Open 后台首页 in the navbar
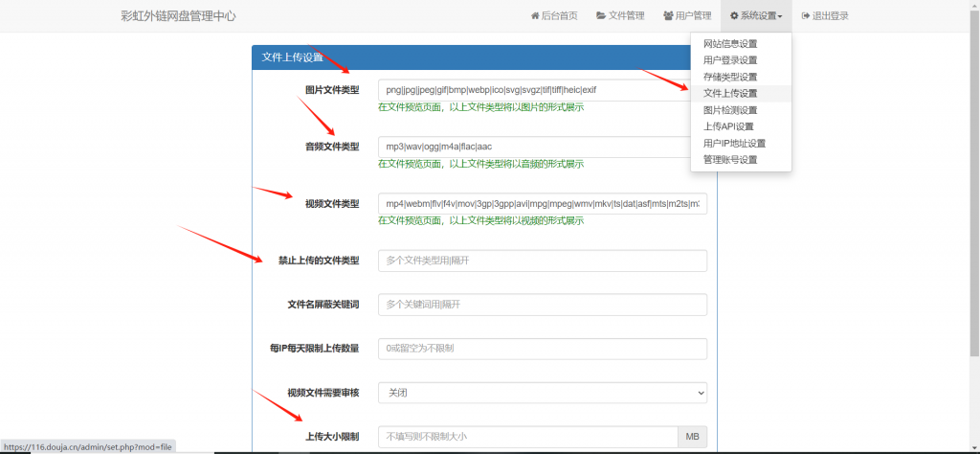Image resolution: width=980 pixels, height=454 pixels. 554,16
